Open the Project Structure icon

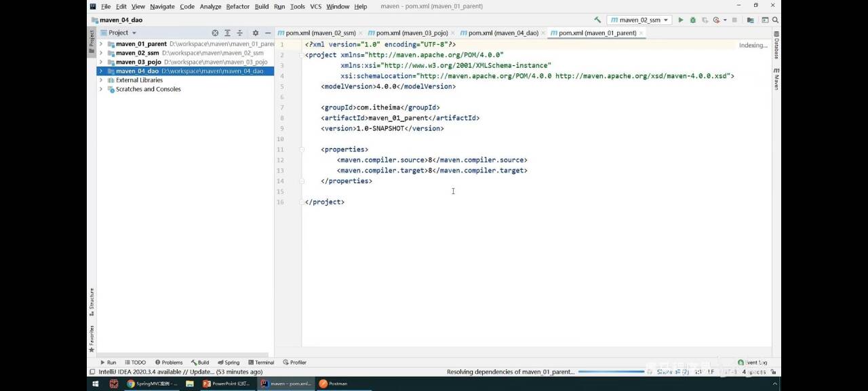point(751,20)
